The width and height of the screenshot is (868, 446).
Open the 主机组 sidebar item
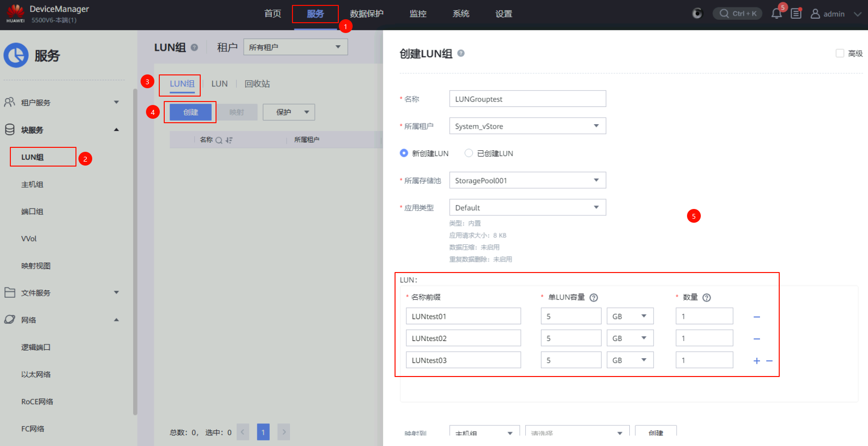coord(33,184)
